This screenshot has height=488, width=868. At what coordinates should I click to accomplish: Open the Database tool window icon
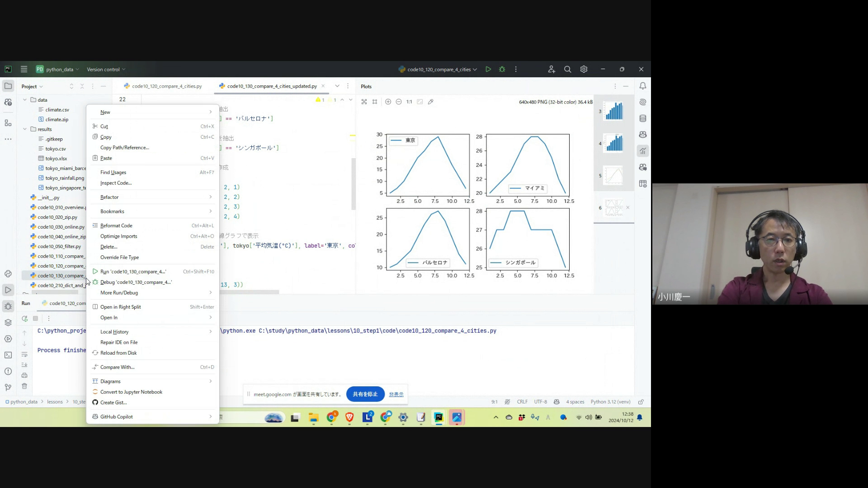(x=643, y=118)
